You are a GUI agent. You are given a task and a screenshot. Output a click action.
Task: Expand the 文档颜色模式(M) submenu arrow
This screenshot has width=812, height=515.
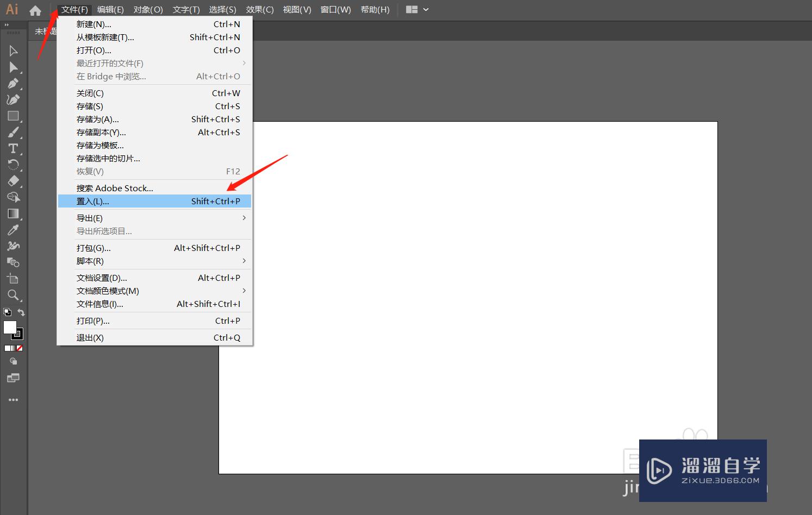244,291
